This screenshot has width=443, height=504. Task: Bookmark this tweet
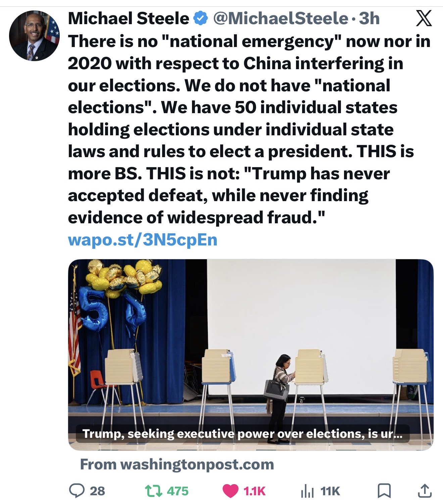(x=384, y=491)
